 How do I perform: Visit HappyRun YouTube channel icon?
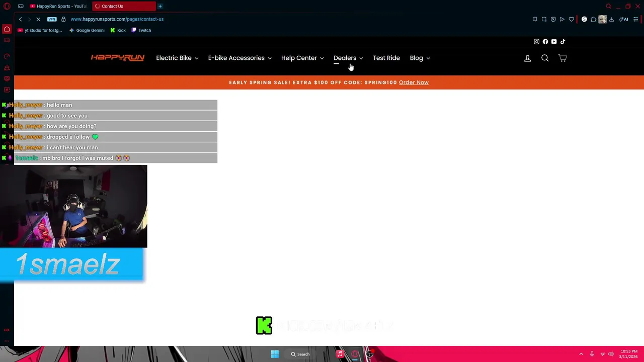click(554, 42)
